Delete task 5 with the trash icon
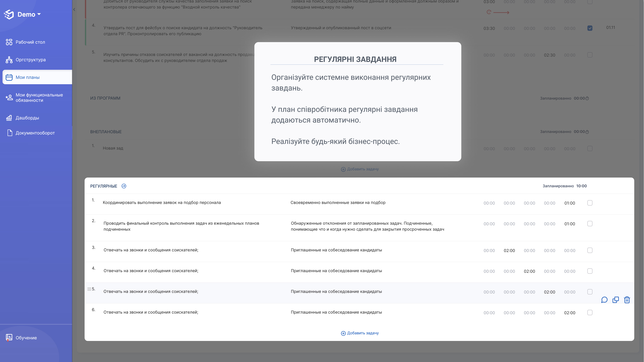This screenshot has width=644, height=362. tap(627, 300)
